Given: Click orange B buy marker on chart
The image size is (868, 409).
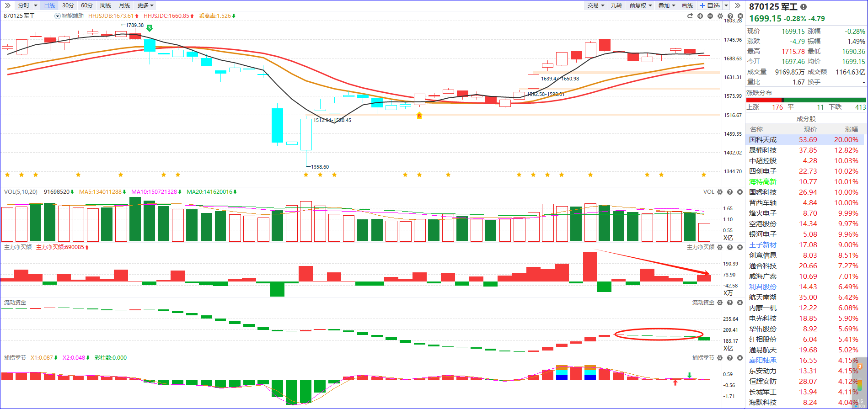Looking at the screenshot, I should pyautogui.click(x=419, y=116).
